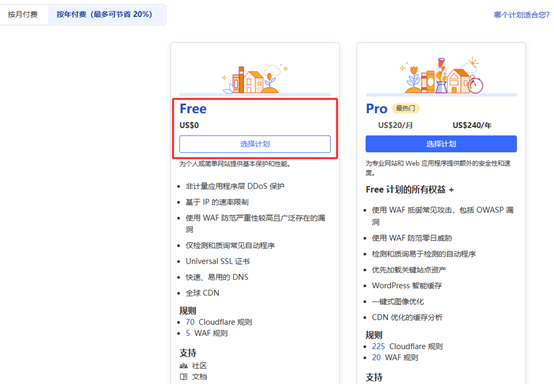The image size is (554, 384).
Task: Switch to monthly billing 按月付费 tab
Action: [x=23, y=14]
